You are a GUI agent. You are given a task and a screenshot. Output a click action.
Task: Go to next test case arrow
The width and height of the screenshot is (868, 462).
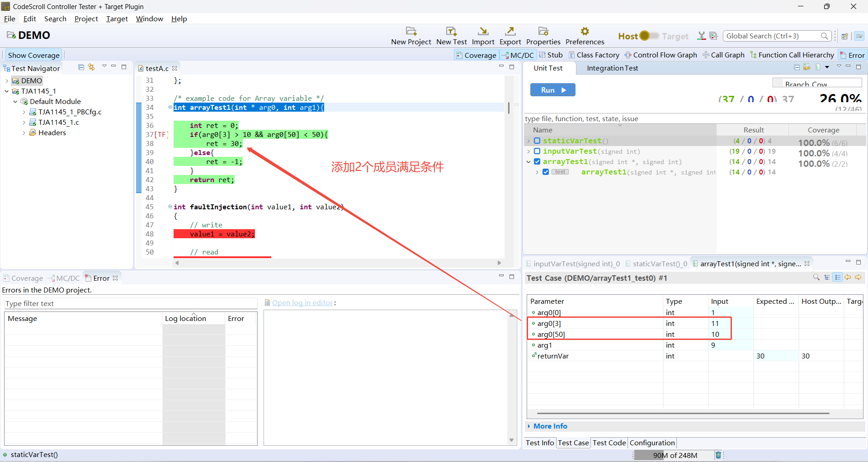(858, 277)
